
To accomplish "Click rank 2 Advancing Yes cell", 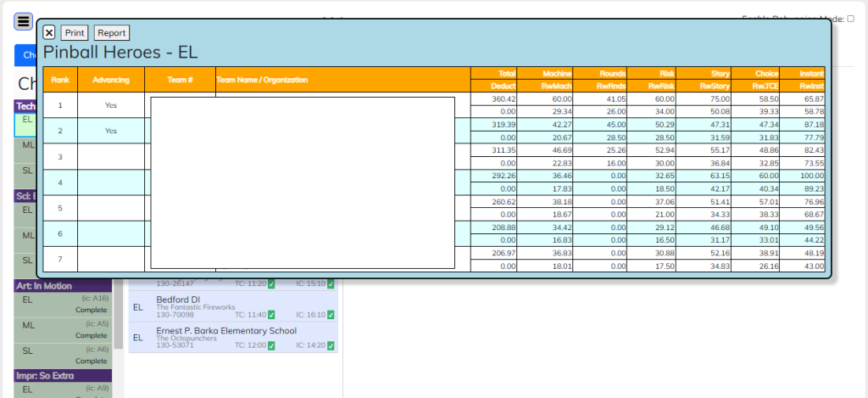I will [x=111, y=131].
